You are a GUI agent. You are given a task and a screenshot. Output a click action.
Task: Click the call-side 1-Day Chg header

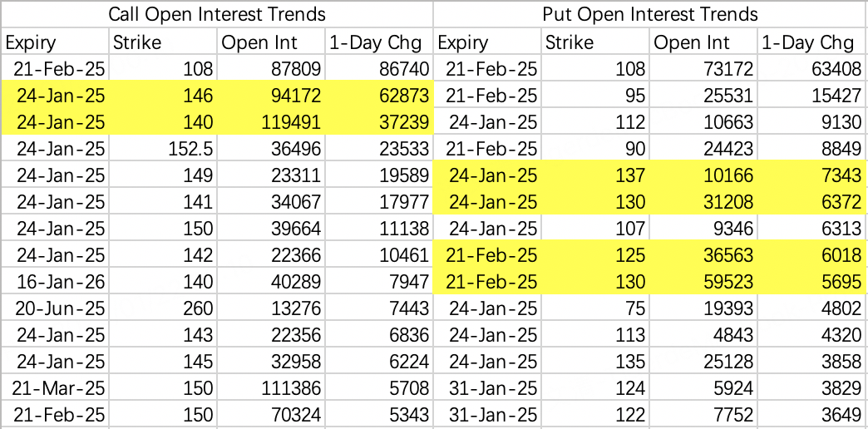pos(379,42)
